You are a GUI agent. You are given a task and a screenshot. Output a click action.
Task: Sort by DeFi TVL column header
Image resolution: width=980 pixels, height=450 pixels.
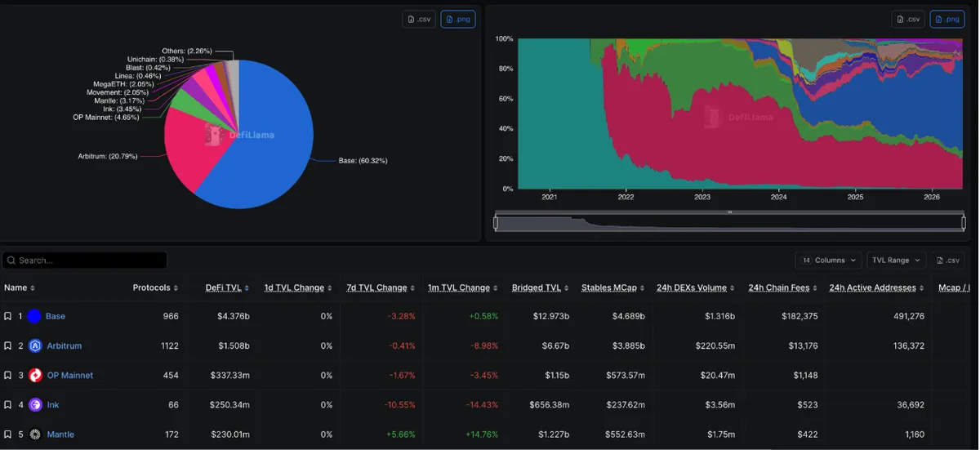click(x=228, y=287)
